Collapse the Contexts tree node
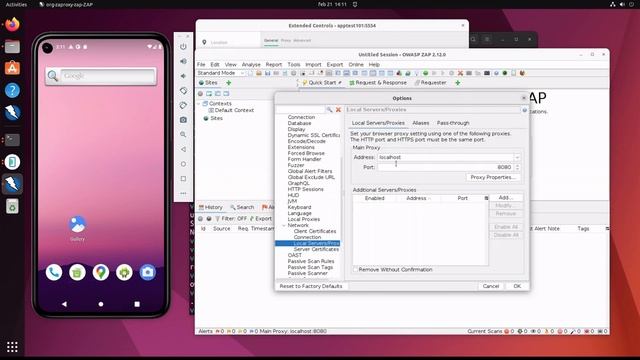Viewport: 640px width, 360px height. 199,104
